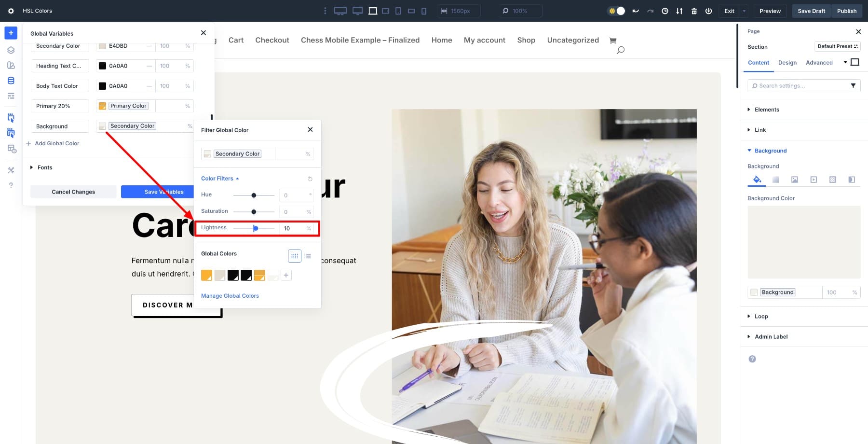868x444 pixels.
Task: Select the orange global color swatch
Action: [x=206, y=275]
